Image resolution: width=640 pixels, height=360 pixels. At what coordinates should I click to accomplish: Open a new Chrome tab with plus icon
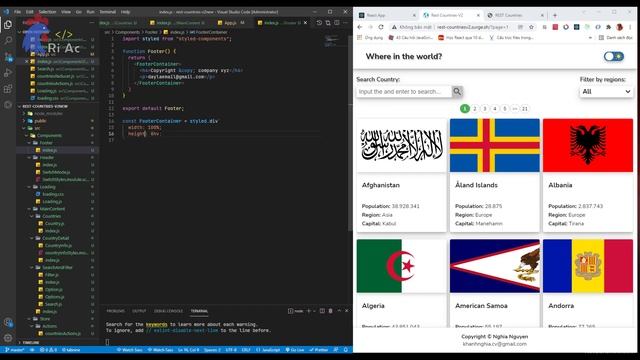click(x=555, y=15)
